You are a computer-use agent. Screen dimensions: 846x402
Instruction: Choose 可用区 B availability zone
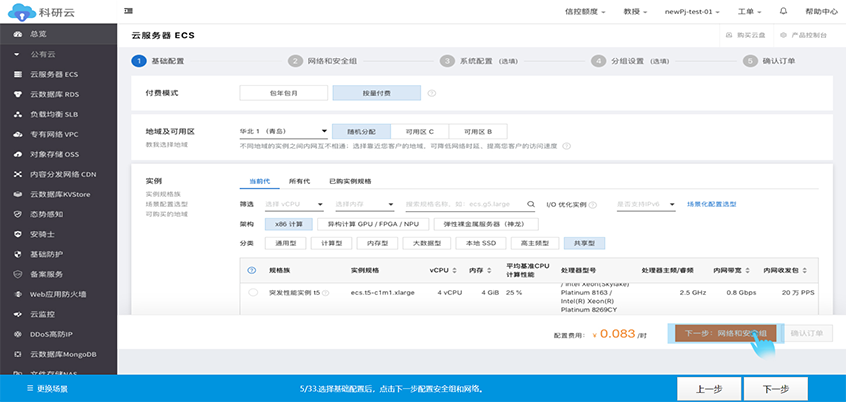coord(477,131)
